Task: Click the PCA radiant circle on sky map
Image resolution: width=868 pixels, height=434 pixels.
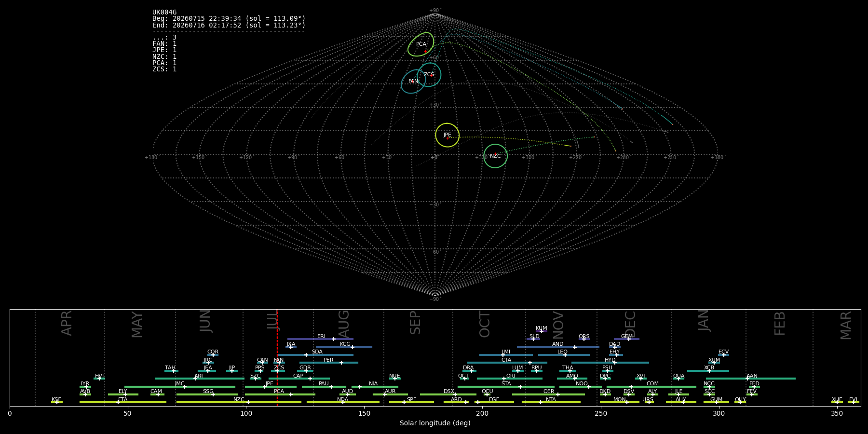Action: click(x=421, y=44)
